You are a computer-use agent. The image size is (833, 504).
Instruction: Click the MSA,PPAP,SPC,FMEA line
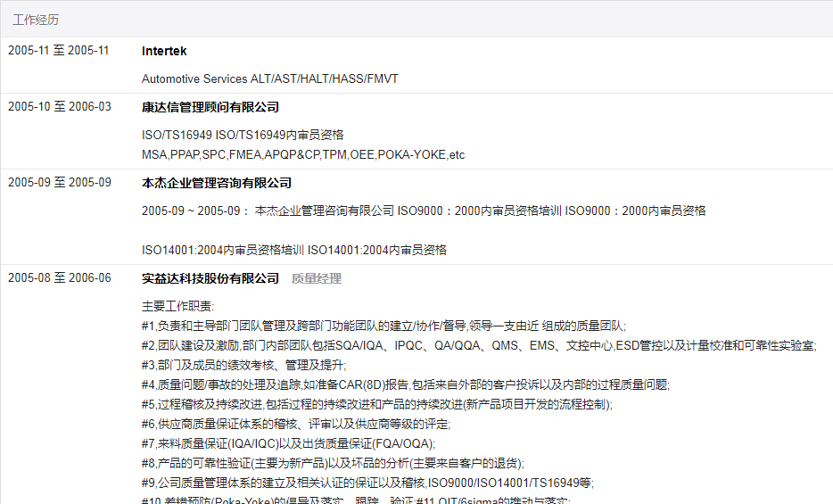click(303, 154)
